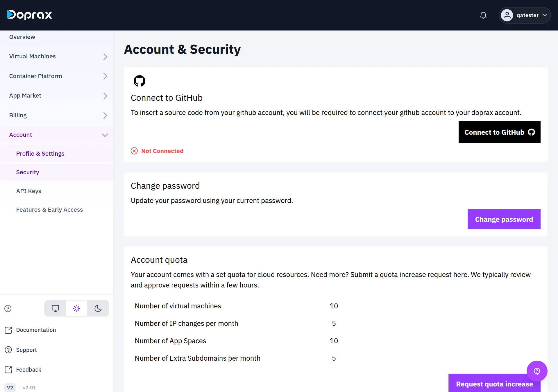Collapse the Account section chevron
The width and height of the screenshot is (558, 392).
105,135
